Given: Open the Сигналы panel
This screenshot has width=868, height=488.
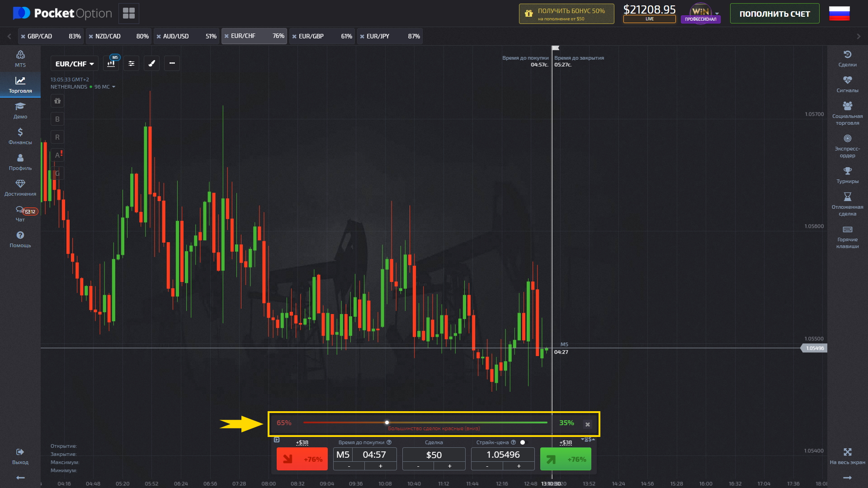Looking at the screenshot, I should click(x=848, y=84).
